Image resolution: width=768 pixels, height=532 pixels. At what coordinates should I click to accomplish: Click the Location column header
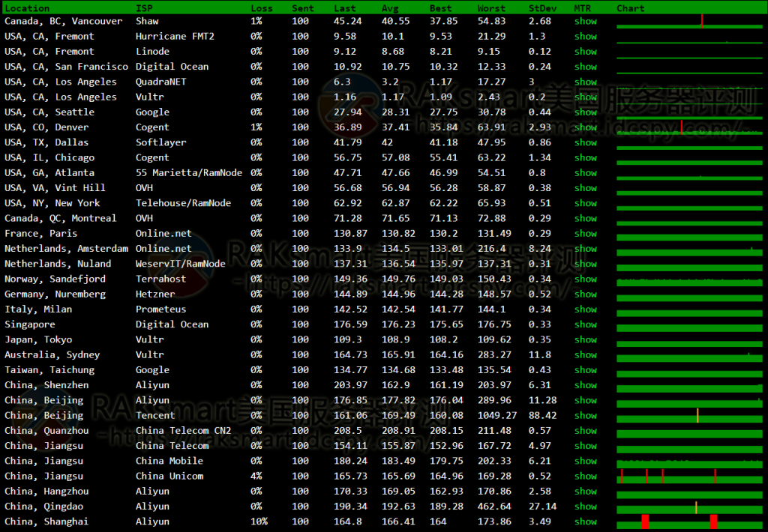[x=27, y=8]
